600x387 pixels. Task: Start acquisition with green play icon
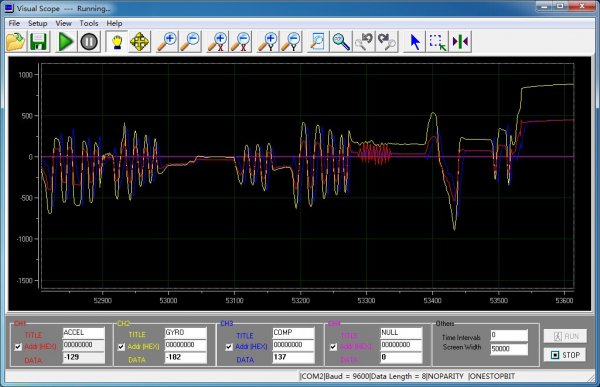(x=65, y=42)
